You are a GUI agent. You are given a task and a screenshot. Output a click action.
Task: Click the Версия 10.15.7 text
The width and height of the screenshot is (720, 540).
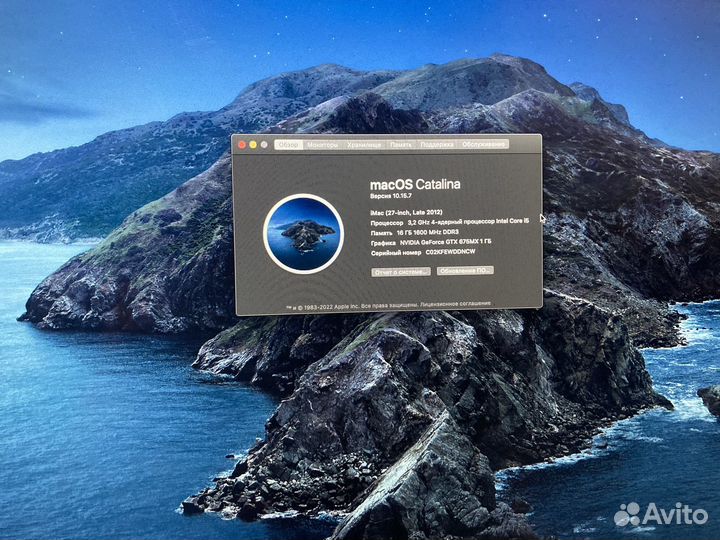tap(391, 196)
